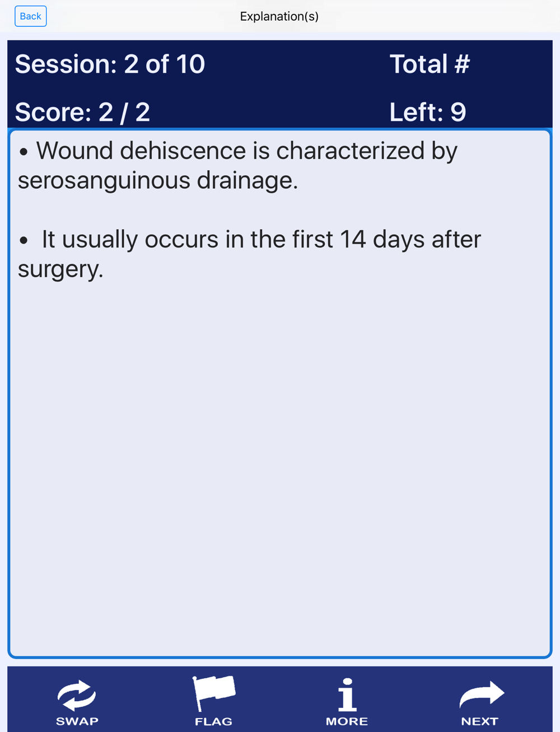The width and height of the screenshot is (560, 732).
Task: Select the 'first 14 days' bullet text
Action: click(x=250, y=254)
